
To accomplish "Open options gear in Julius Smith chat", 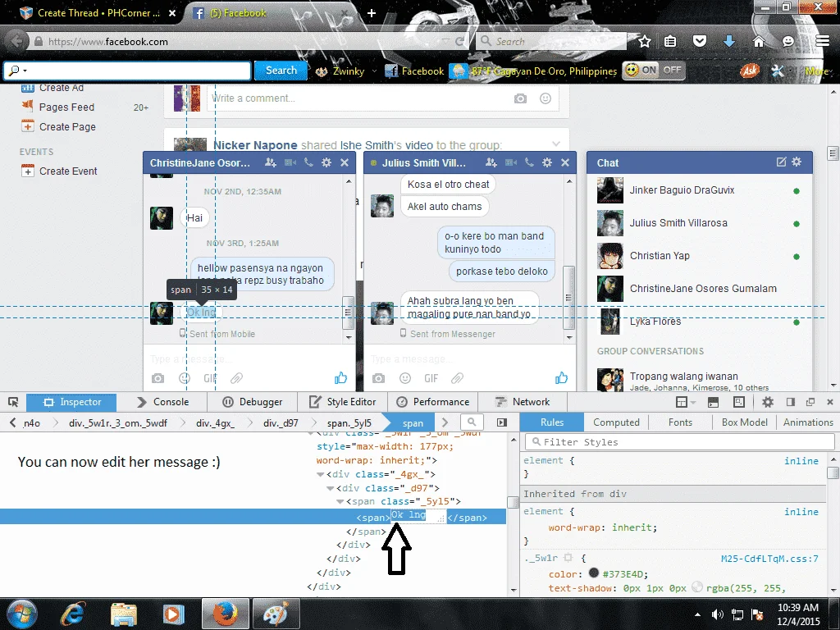I will [547, 162].
